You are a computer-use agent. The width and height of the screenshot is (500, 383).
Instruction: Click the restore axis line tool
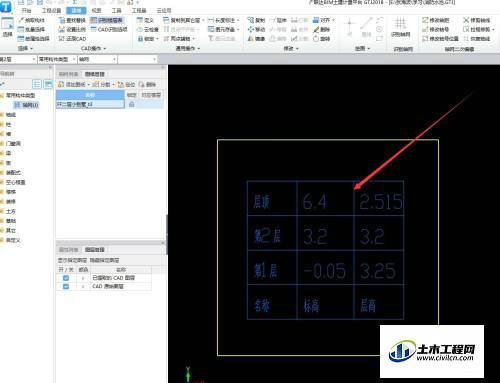click(477, 39)
